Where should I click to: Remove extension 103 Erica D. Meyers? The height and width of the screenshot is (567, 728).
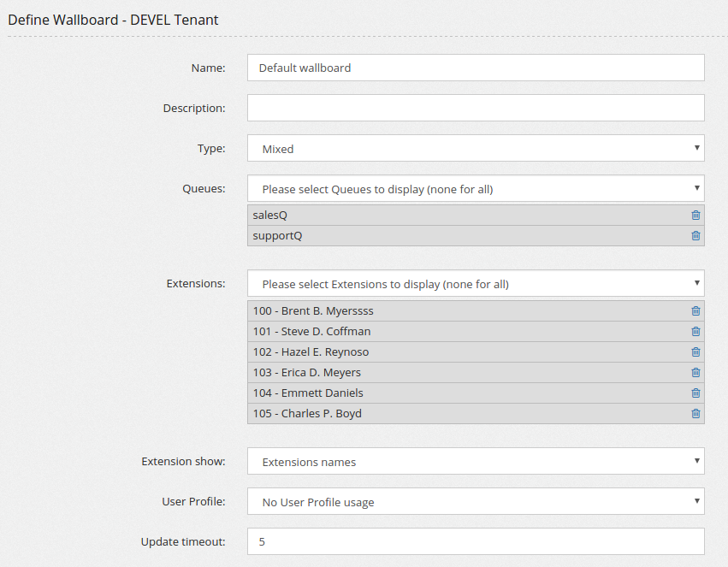(695, 373)
